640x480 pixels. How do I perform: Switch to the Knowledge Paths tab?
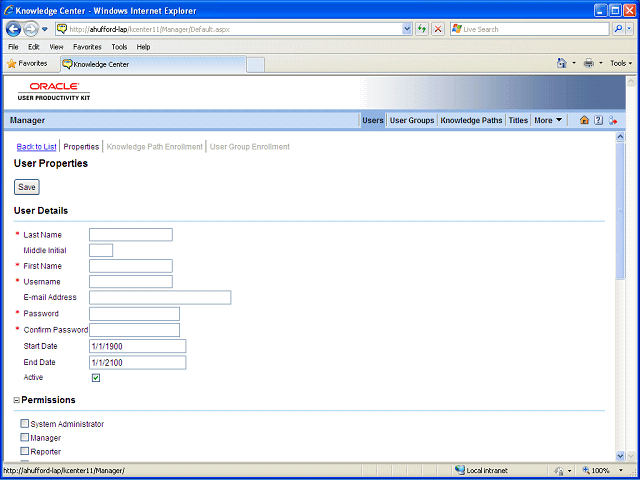[x=471, y=120]
